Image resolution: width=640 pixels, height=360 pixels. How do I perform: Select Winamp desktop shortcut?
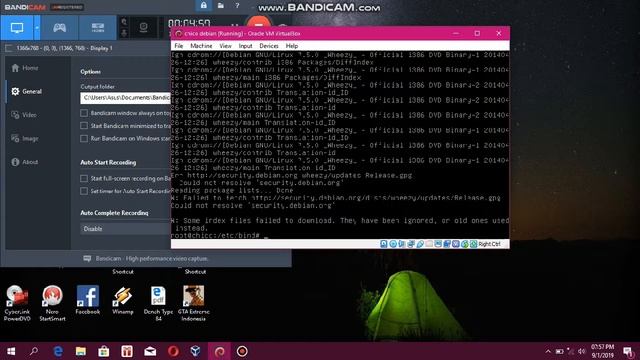click(x=123, y=300)
